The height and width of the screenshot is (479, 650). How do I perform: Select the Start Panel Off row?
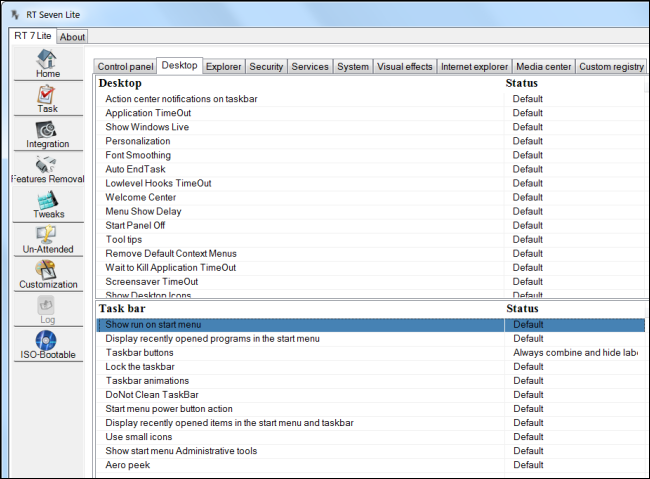tap(370, 226)
